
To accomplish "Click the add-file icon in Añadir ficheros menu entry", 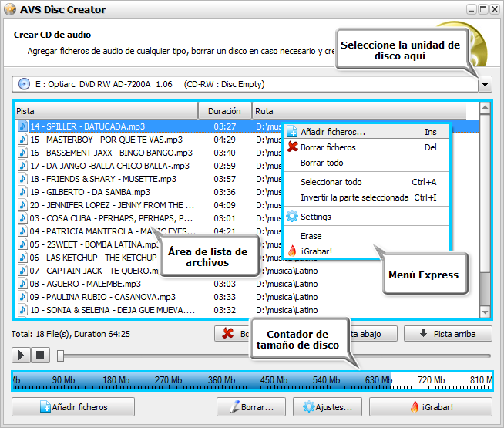I will click(x=292, y=132).
